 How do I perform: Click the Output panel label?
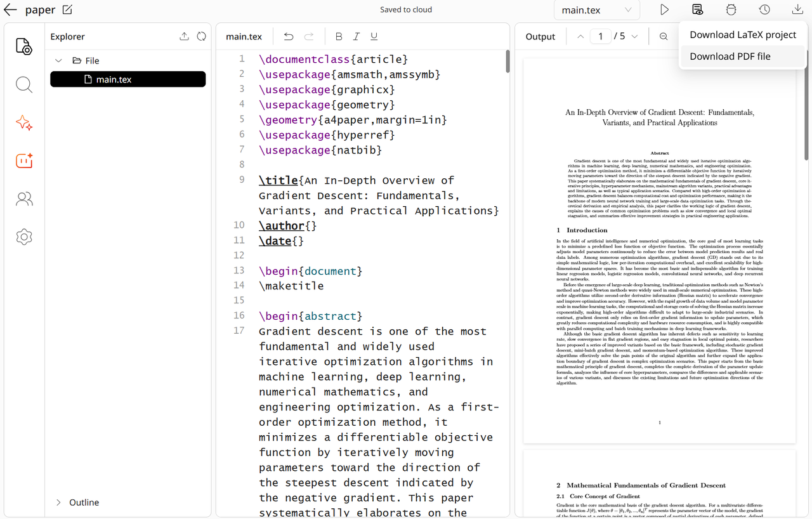click(540, 36)
